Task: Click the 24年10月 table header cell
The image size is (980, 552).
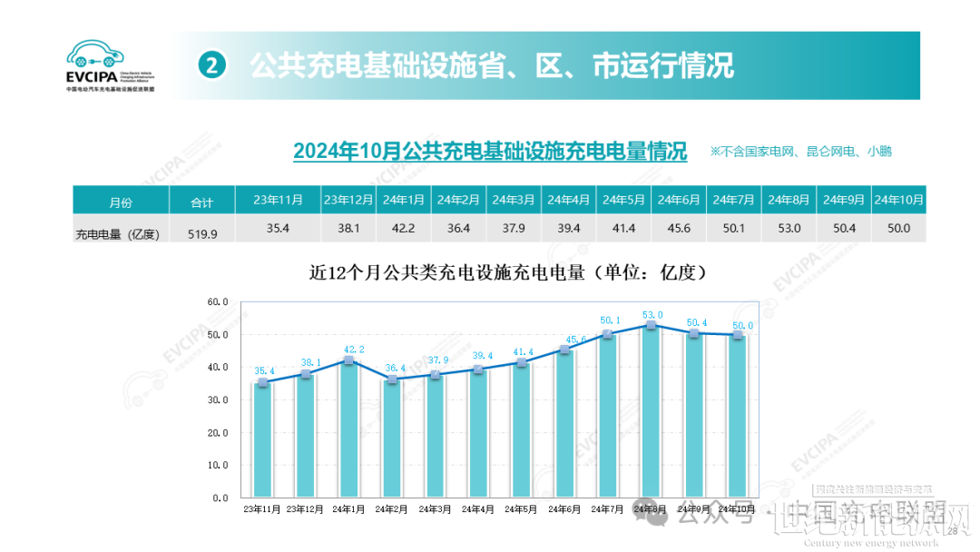Action: tap(898, 200)
